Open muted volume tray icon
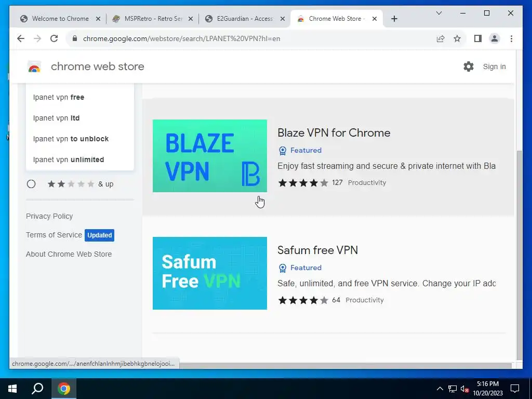The width and height of the screenshot is (532, 399). coord(465,389)
